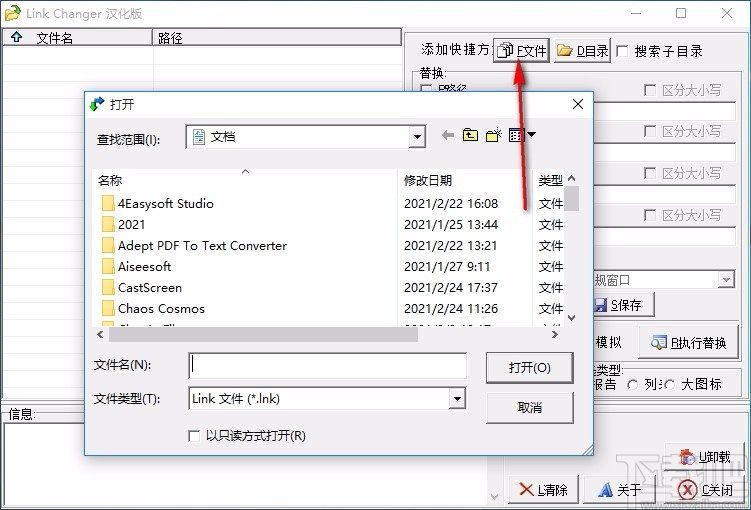Select the 4Easysoft Studio folder
Viewport: 751px width, 510px height.
(166, 204)
